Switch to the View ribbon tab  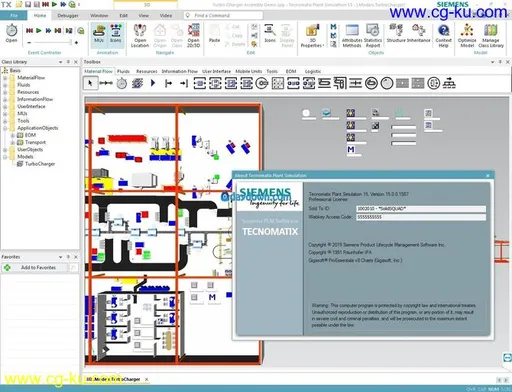click(144, 15)
